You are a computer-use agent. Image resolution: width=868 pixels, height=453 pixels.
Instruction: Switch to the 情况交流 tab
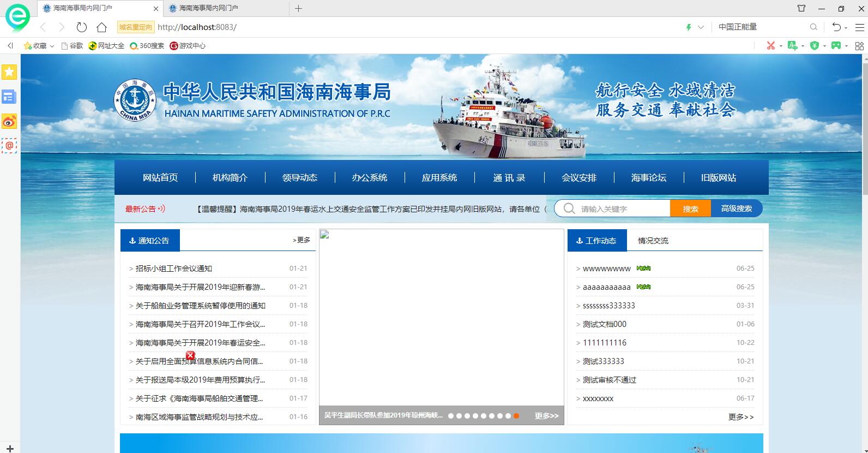click(x=653, y=241)
